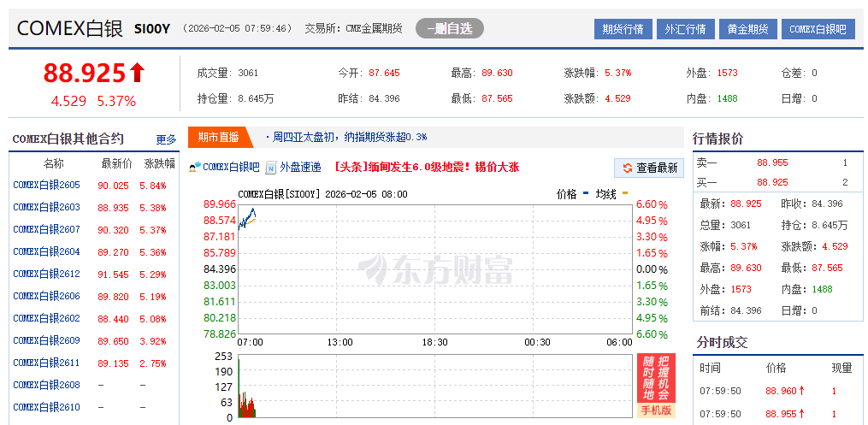The image size is (868, 425).
Task: Click 今开 value 87.645
Action: 384,73
